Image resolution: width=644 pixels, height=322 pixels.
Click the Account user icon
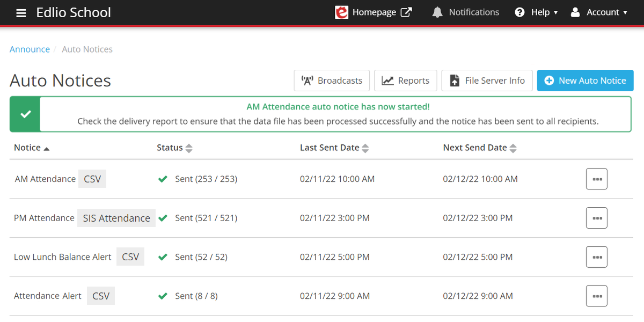click(575, 12)
